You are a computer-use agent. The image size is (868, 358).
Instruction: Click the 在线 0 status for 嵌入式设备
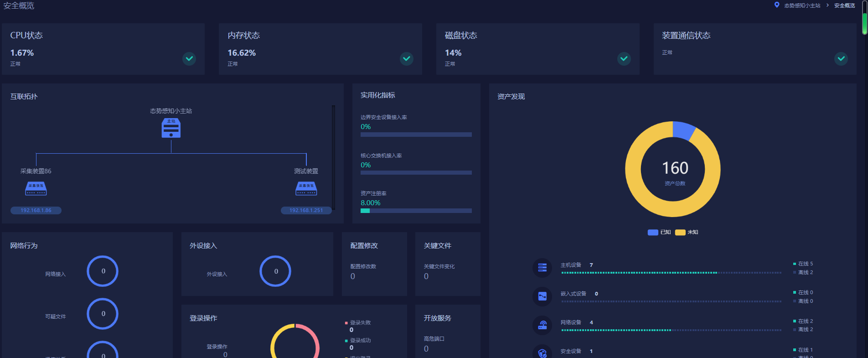click(x=803, y=292)
